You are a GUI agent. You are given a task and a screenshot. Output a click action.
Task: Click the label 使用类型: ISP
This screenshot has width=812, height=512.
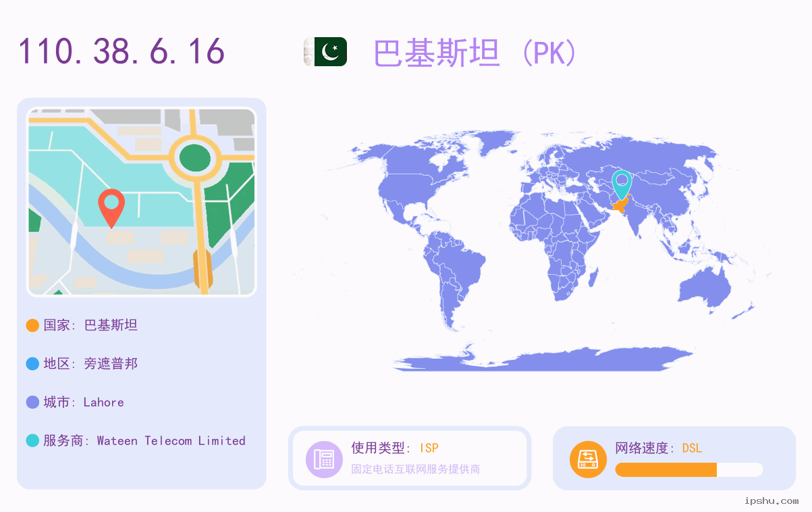(x=395, y=448)
